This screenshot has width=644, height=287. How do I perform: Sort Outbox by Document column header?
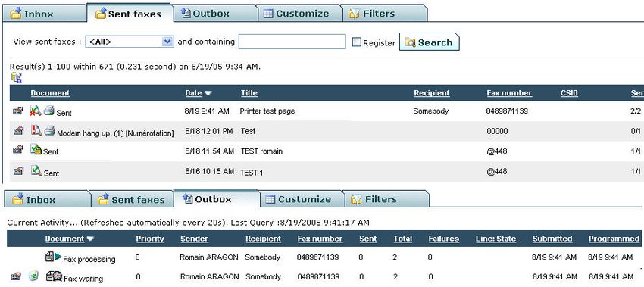tap(64, 239)
